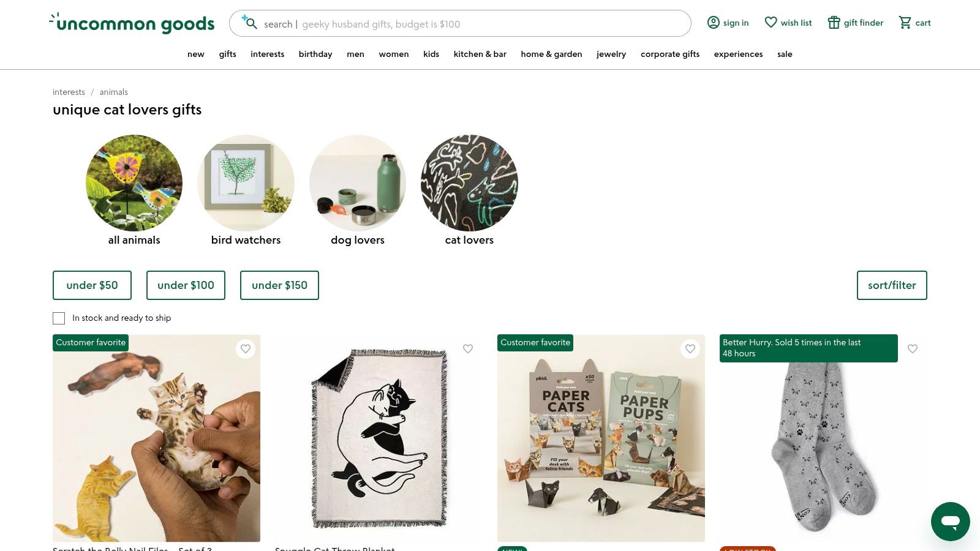Select the dog lovers category thumbnail

pos(358,183)
